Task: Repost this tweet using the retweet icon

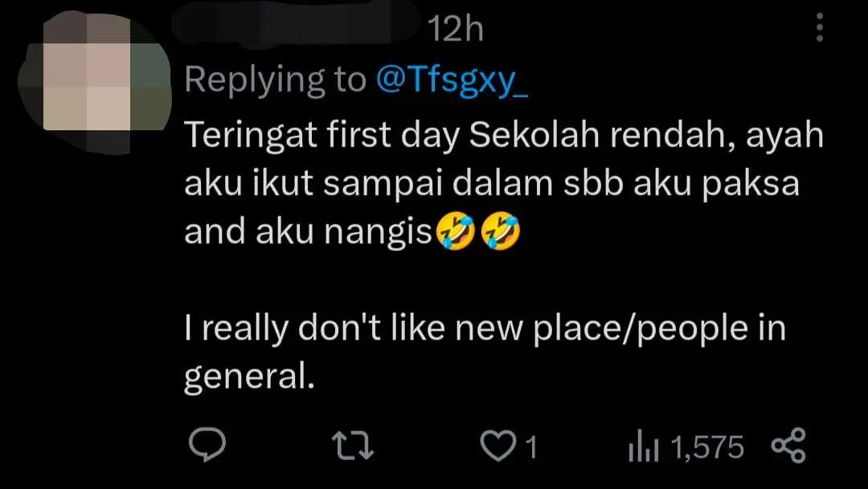Action: 353,446
